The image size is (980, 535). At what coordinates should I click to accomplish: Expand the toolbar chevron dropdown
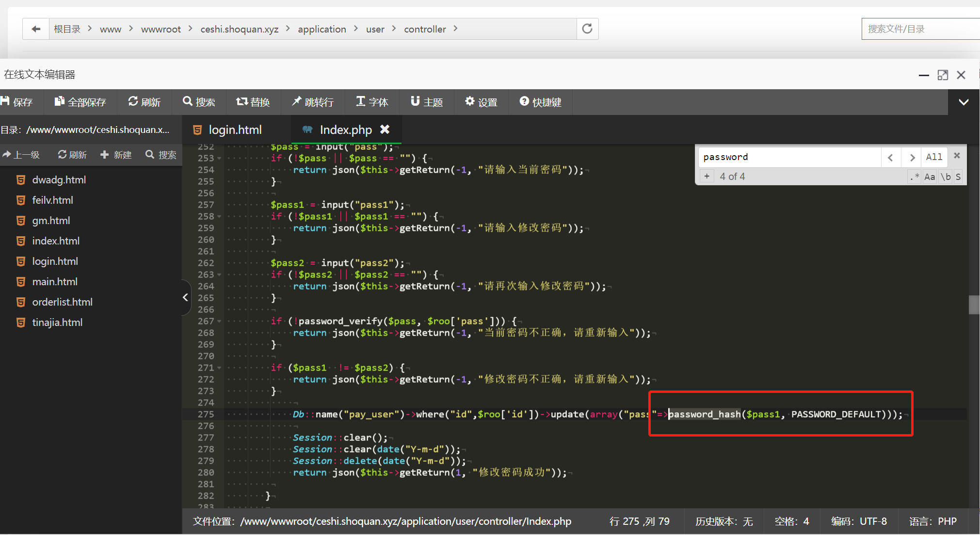pos(964,102)
